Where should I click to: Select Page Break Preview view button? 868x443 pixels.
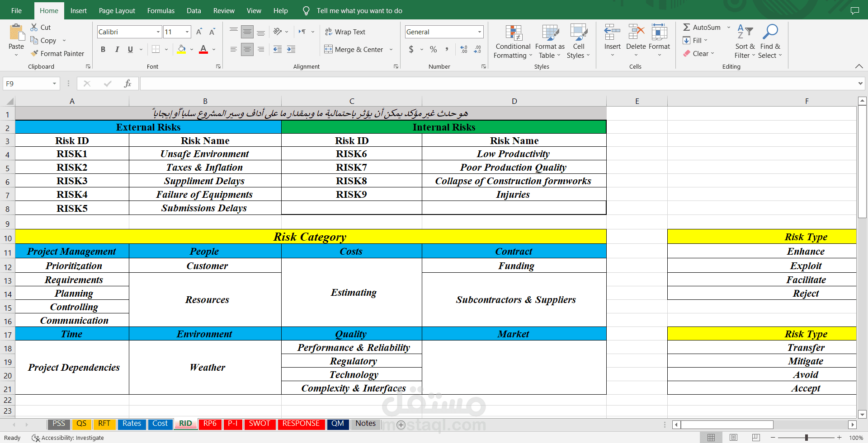pos(756,438)
